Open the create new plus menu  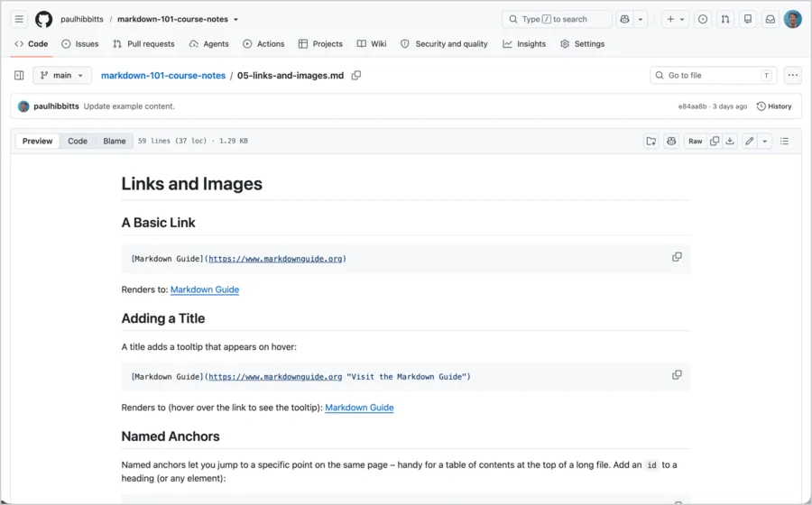(675, 19)
